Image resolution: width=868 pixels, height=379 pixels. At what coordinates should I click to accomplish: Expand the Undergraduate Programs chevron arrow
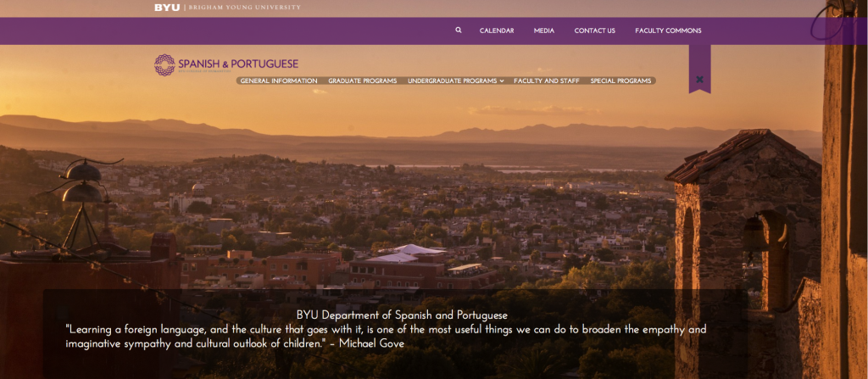[502, 81]
